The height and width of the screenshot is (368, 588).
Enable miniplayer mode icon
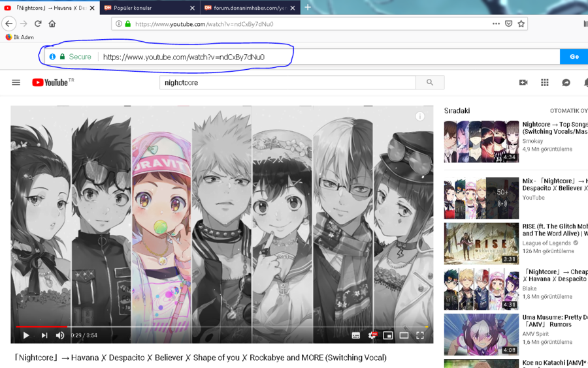click(387, 335)
